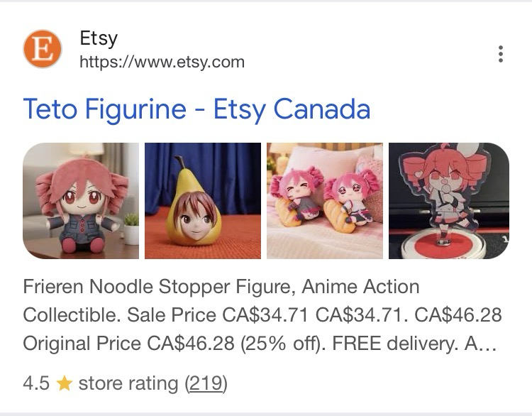Viewport: 532px width, 416px height.
Task: Open the (219) reviews count link
Action: (x=205, y=384)
